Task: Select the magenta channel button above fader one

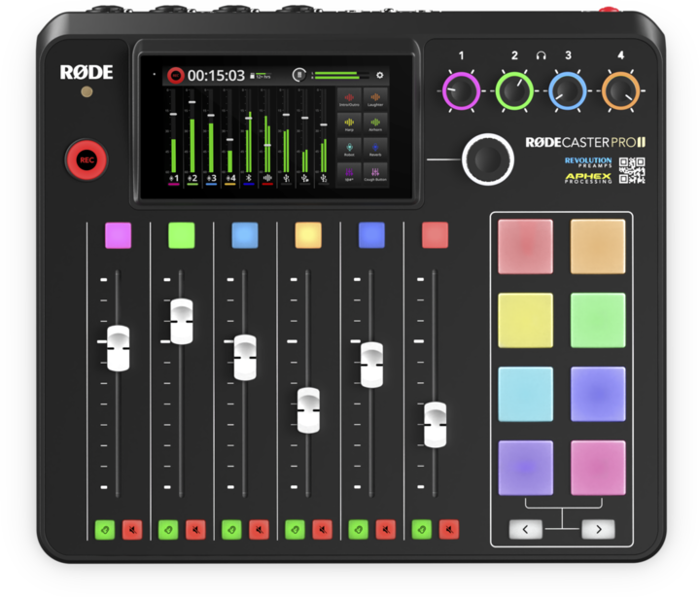Action: [x=119, y=235]
